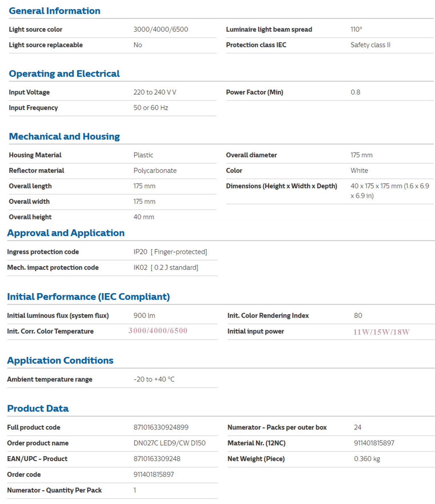This screenshot has height=504, width=435.
Task: Select the 40 x 175 x 175 mm value
Action: [x=390, y=191]
